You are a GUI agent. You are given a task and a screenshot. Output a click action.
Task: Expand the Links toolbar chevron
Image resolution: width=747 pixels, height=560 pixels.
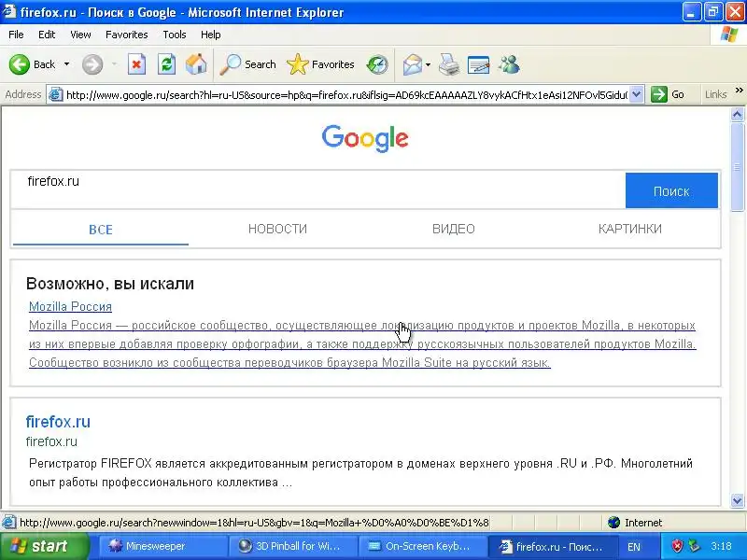click(739, 91)
